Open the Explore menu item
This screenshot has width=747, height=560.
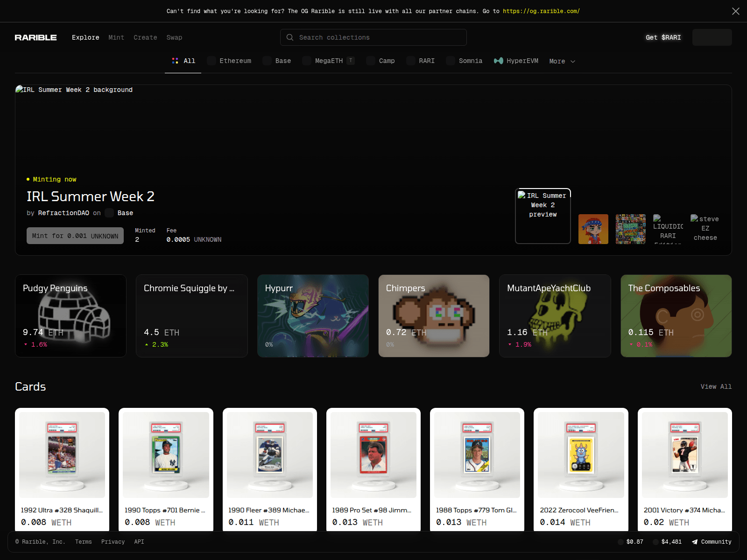point(85,37)
